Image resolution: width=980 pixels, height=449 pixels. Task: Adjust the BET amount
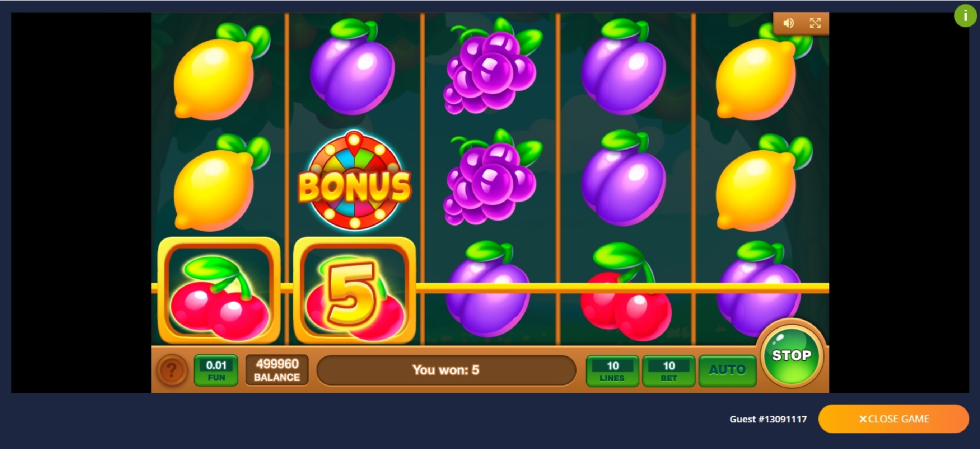tap(669, 371)
